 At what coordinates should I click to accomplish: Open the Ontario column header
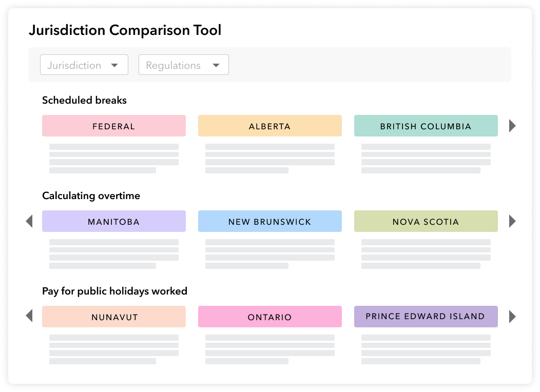coord(269,317)
